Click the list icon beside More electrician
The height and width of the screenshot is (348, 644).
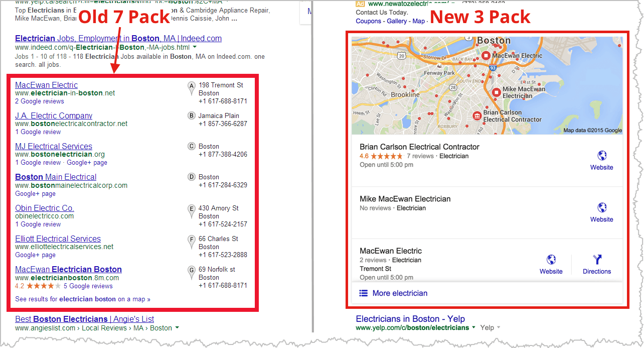click(x=364, y=293)
